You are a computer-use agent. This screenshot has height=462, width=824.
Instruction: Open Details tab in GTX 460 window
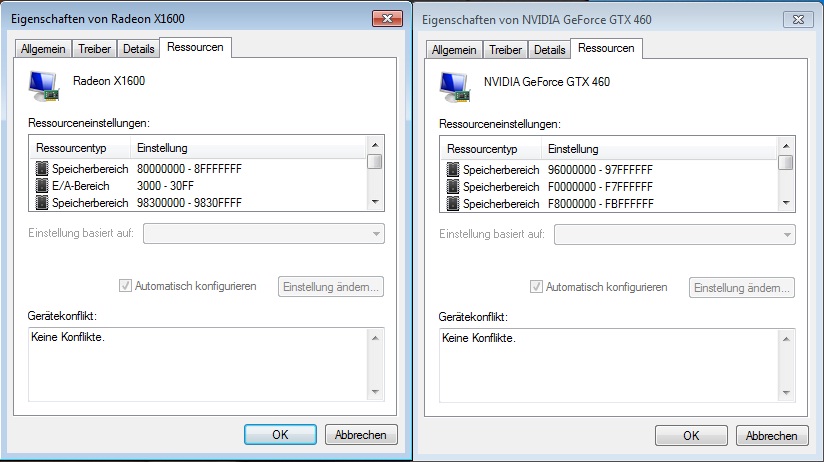click(x=549, y=50)
